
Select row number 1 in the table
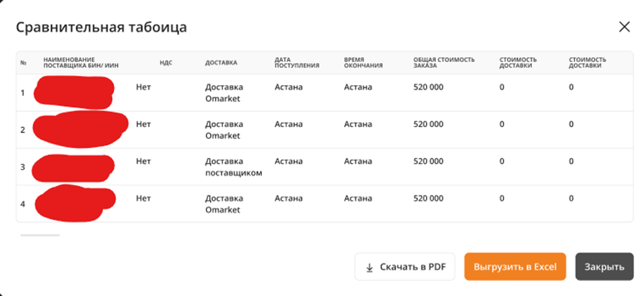click(x=23, y=93)
